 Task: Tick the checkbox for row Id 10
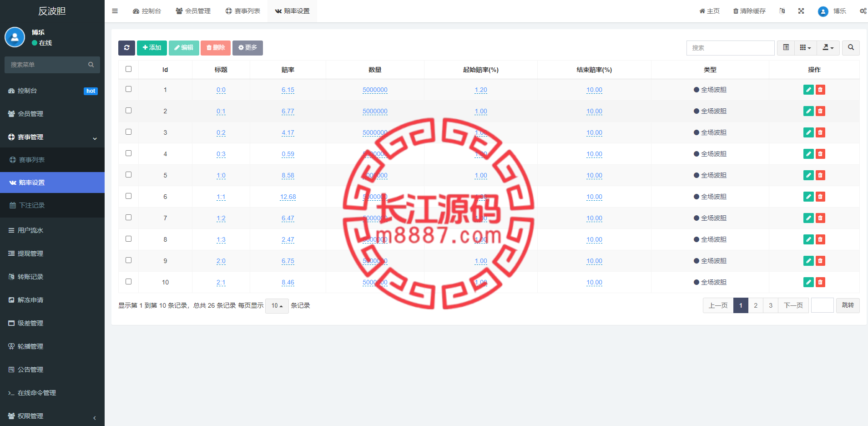(128, 282)
